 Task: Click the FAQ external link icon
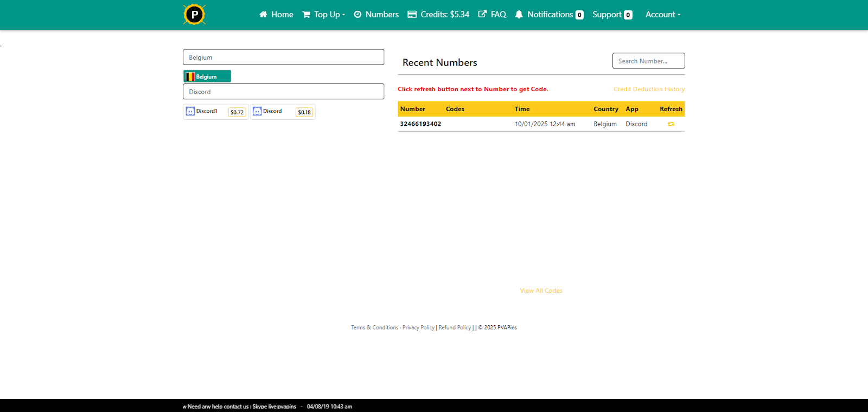pyautogui.click(x=482, y=14)
